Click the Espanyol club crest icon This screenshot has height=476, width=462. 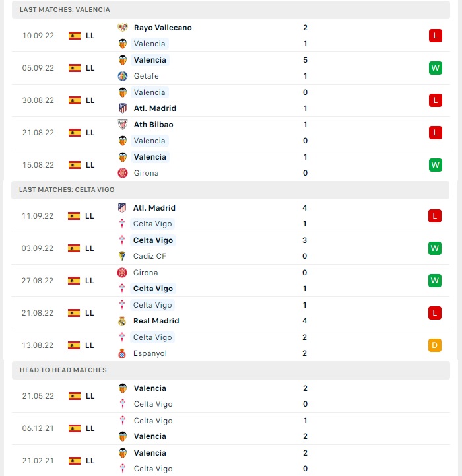122,353
